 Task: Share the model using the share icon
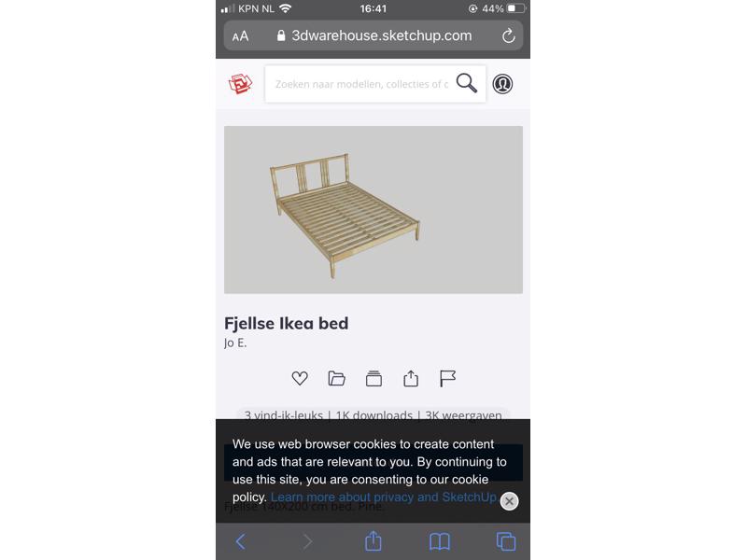[411, 378]
